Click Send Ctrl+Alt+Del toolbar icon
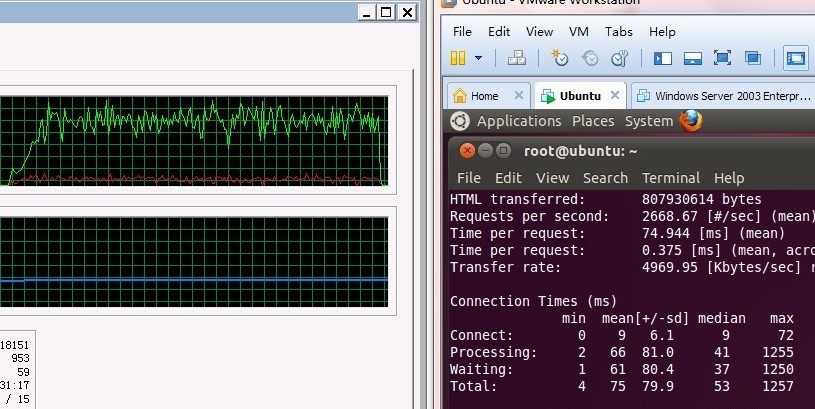 coord(516,58)
